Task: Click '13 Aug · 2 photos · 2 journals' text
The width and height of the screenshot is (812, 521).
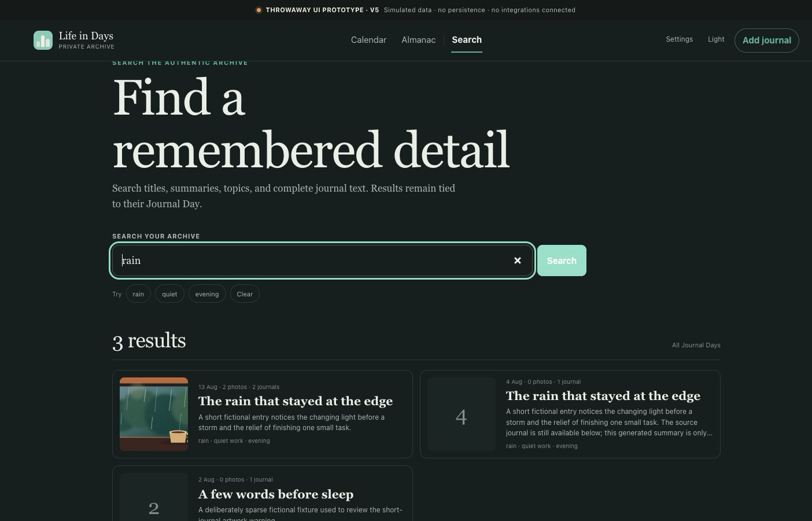Action: tap(239, 387)
